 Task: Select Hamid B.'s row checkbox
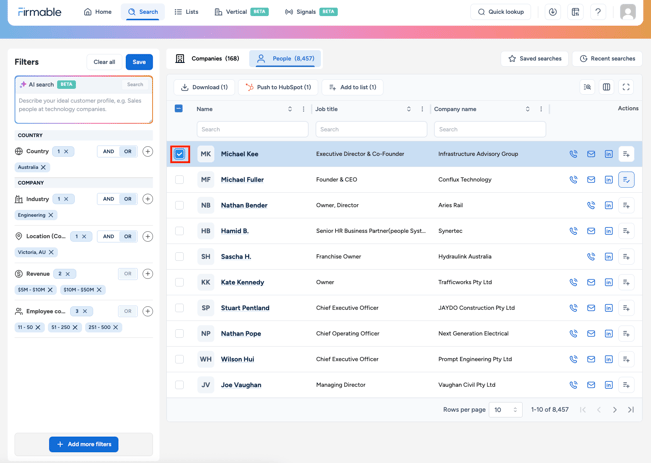pyautogui.click(x=179, y=231)
